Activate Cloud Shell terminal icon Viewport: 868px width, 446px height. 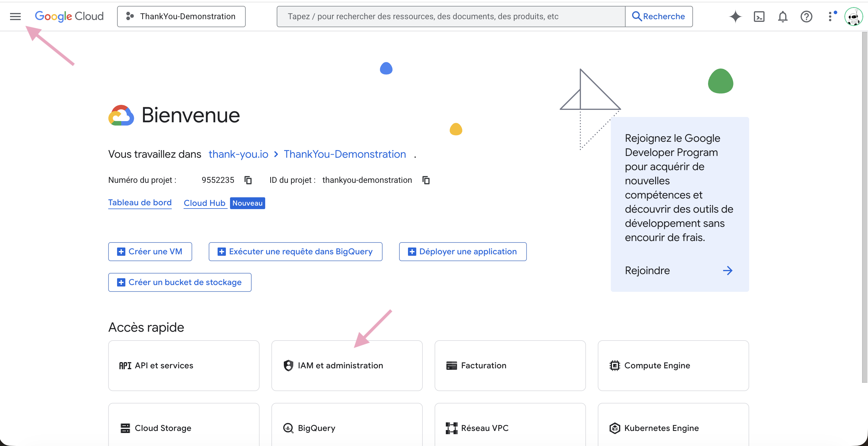(759, 16)
